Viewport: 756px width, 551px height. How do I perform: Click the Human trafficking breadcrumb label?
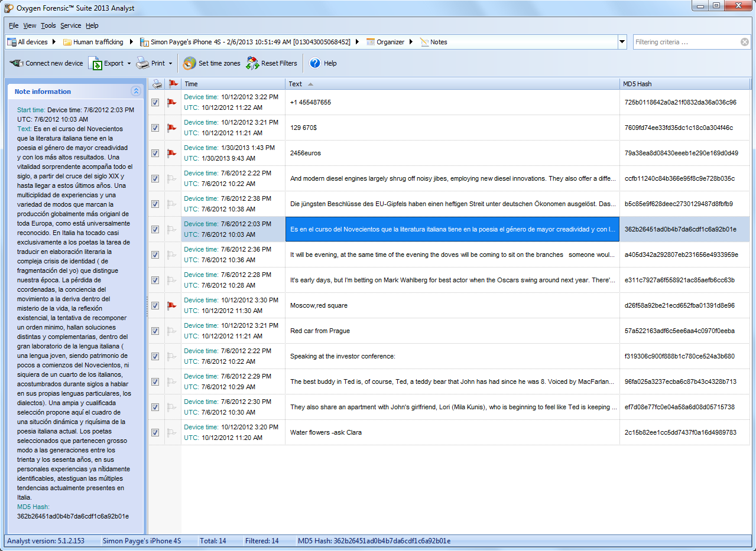click(x=98, y=42)
